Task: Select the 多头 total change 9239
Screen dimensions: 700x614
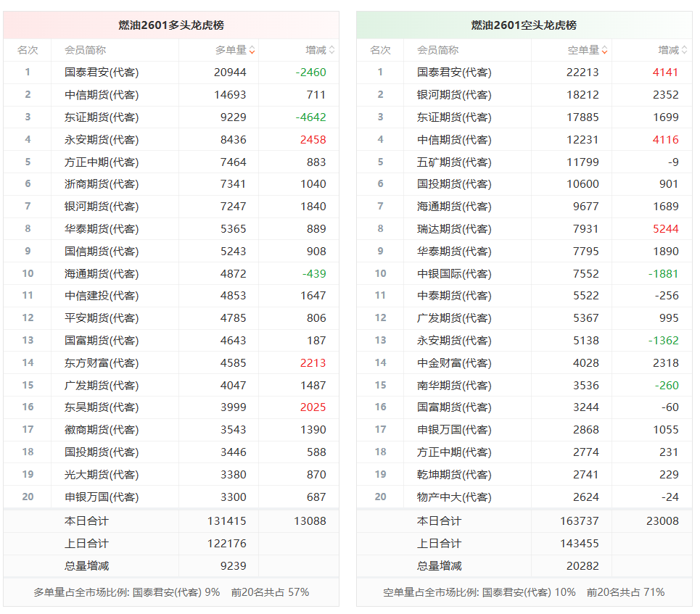Action: [233, 566]
